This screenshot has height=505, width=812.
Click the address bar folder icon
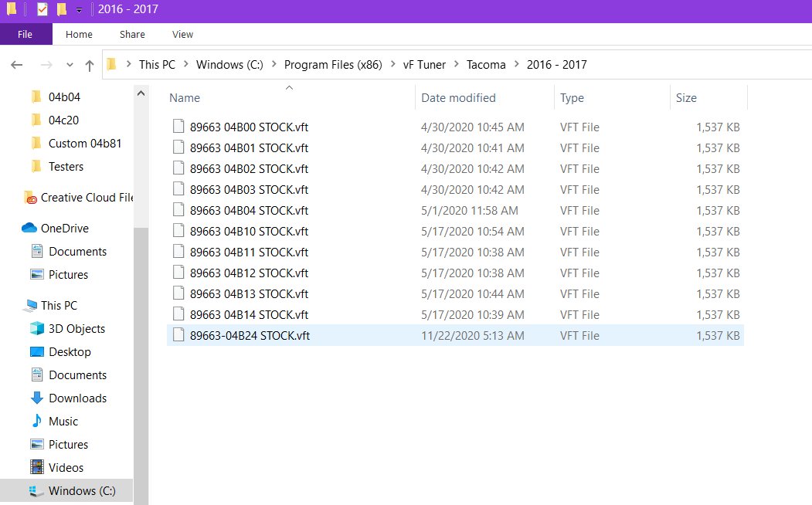[x=111, y=64]
